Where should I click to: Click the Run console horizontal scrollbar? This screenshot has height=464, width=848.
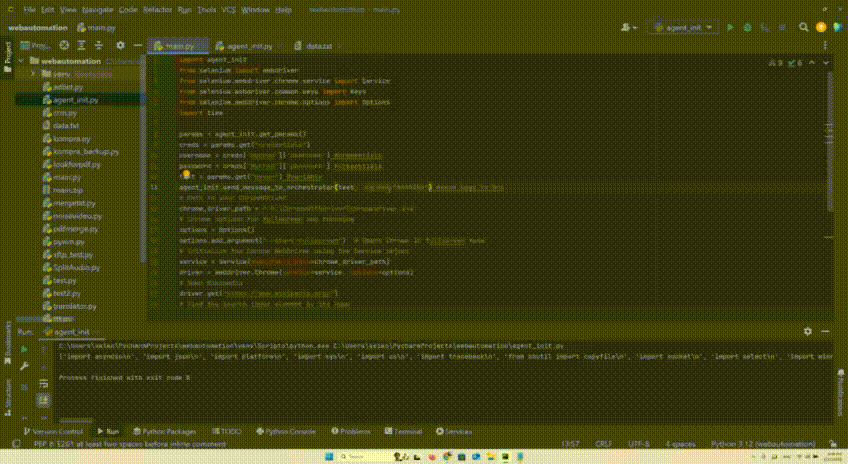pyautogui.click(x=76, y=420)
